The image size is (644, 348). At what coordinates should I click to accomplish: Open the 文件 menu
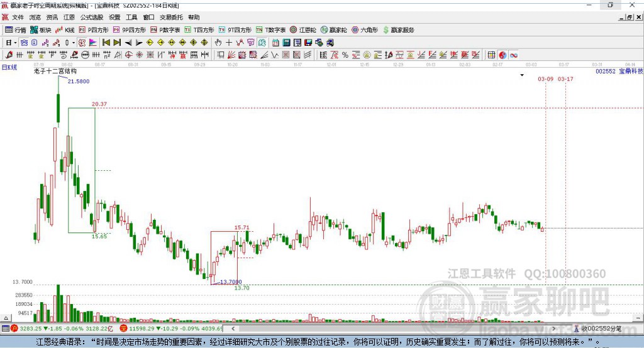pos(18,17)
